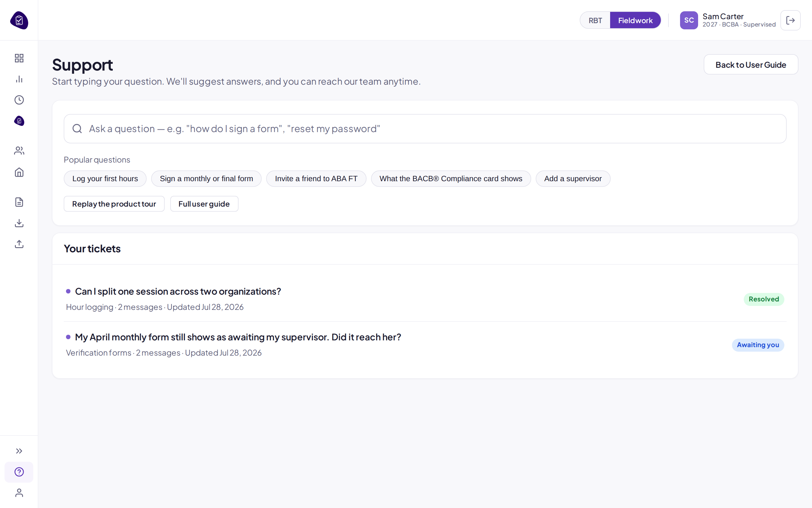Open the clock hours icon in sidebar
This screenshot has height=508, width=812.
click(19, 100)
